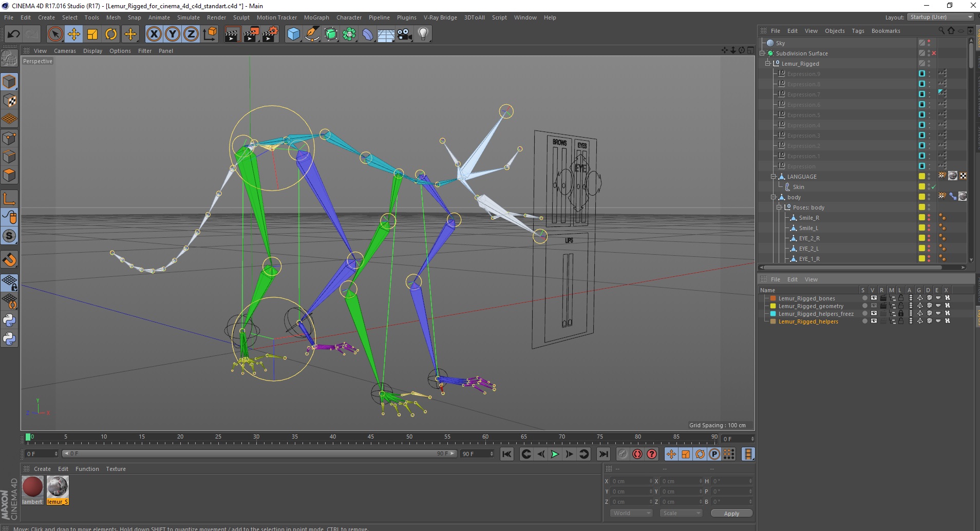The height and width of the screenshot is (531, 980).
Task: Open the Floor environment objects
Action: pos(386,34)
